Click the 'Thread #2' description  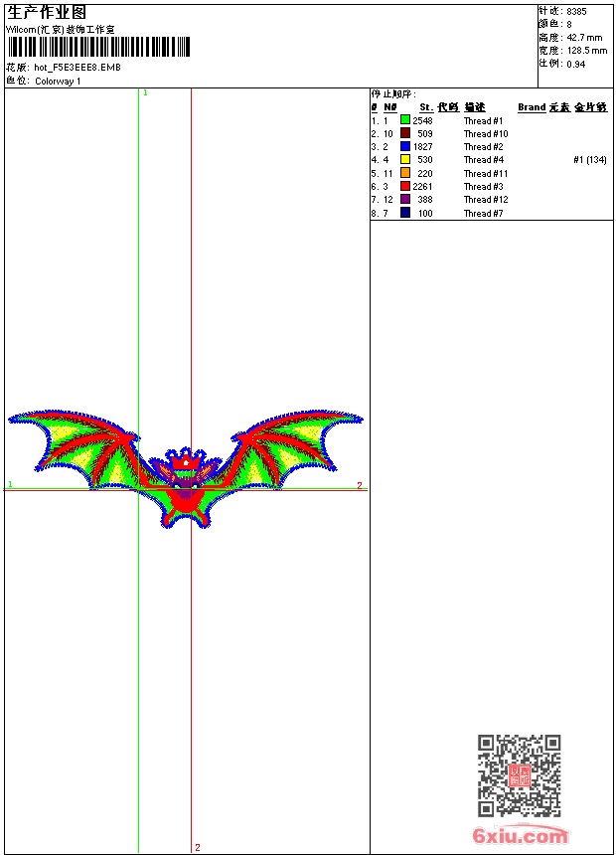[484, 147]
